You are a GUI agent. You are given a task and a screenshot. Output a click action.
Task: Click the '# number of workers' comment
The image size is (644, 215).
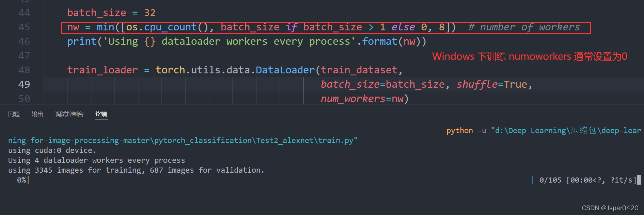[x=524, y=27]
